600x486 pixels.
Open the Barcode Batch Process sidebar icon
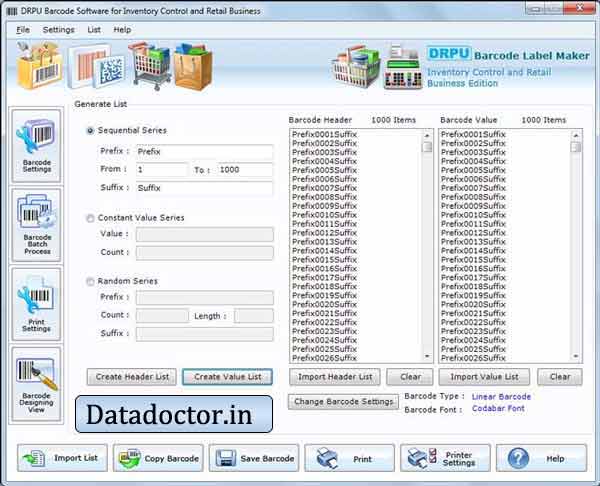(x=36, y=225)
